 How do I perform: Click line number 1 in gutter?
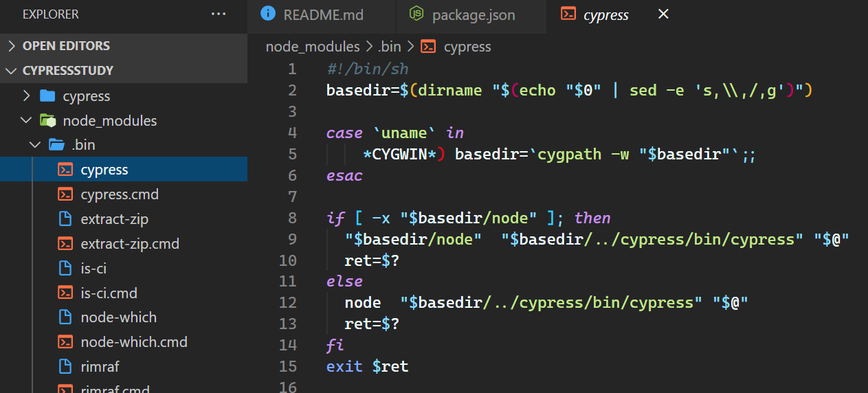(x=292, y=69)
